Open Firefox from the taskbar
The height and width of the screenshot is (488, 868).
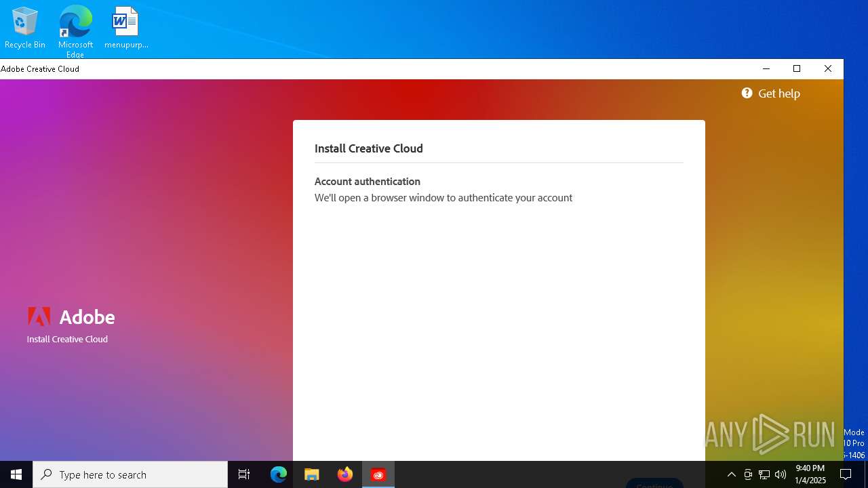(345, 474)
